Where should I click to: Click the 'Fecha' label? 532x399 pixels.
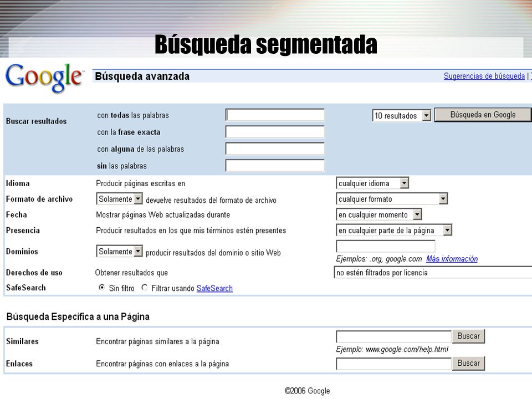[x=16, y=214]
